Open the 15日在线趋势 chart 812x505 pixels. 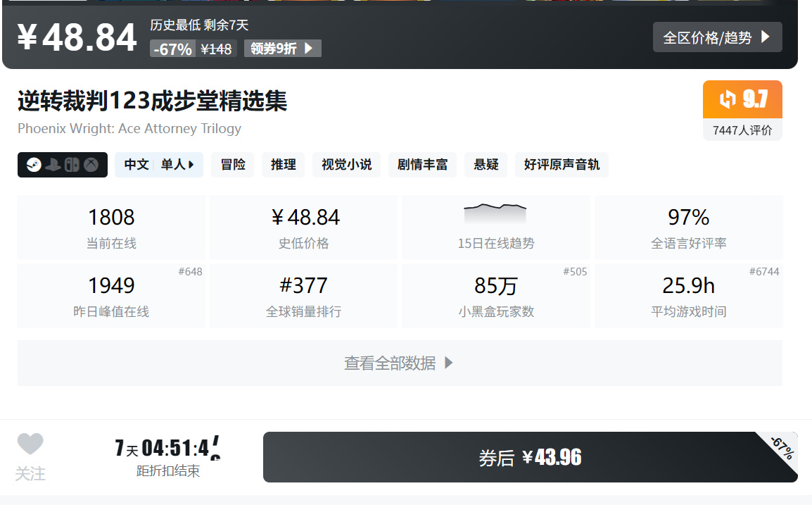point(496,227)
